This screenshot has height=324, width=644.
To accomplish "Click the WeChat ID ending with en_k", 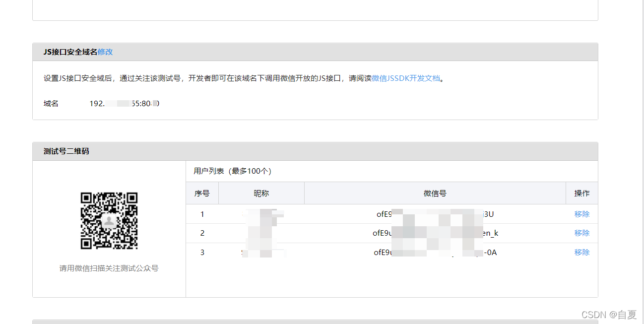I will (435, 233).
